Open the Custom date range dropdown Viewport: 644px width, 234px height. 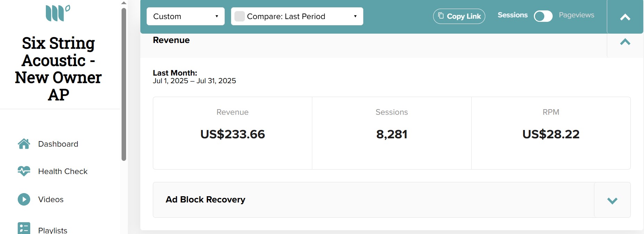[185, 16]
